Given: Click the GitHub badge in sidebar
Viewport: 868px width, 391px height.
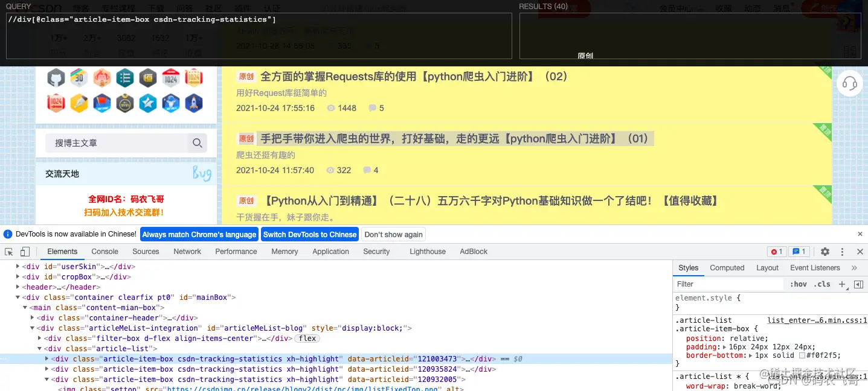Looking at the screenshot, I should 56,78.
